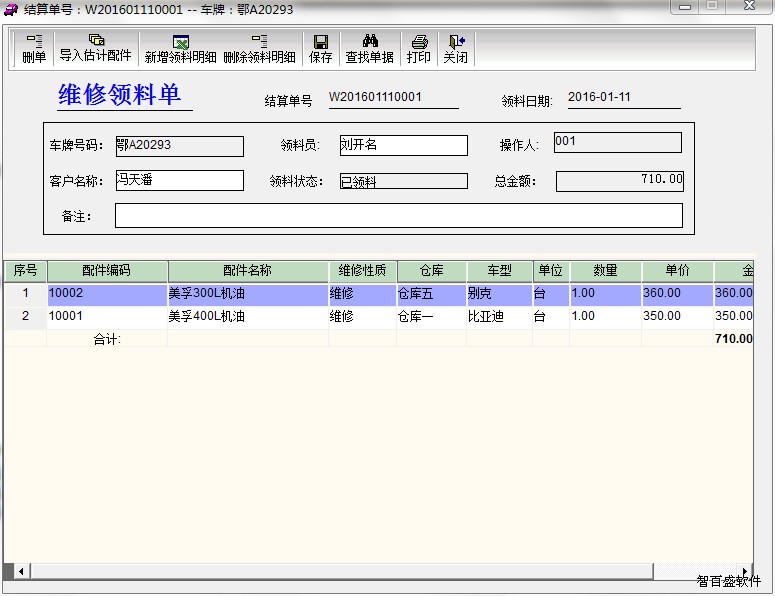Select the part code cell 10001
The image size is (775, 596).
[x=107, y=316]
